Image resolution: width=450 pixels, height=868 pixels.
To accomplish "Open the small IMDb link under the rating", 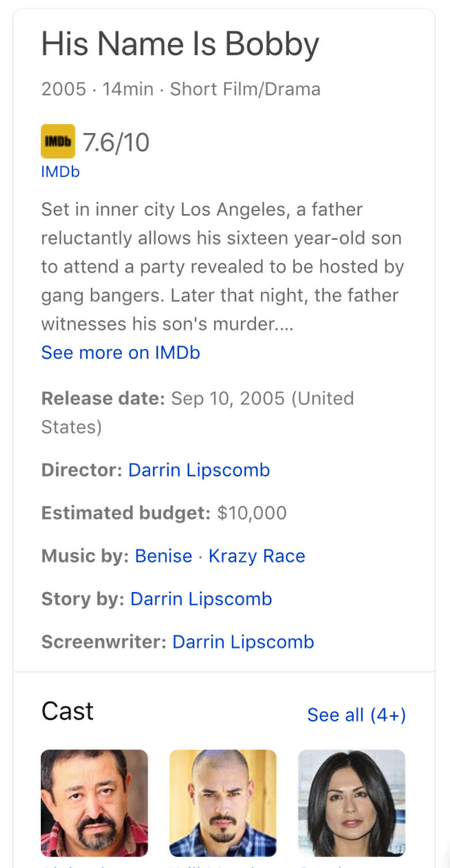I will pos(60,172).
